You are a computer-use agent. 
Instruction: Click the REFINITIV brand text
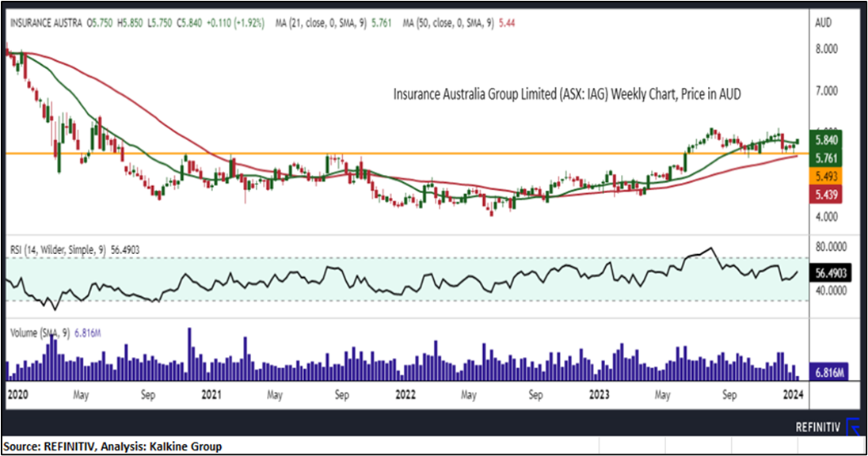817,427
